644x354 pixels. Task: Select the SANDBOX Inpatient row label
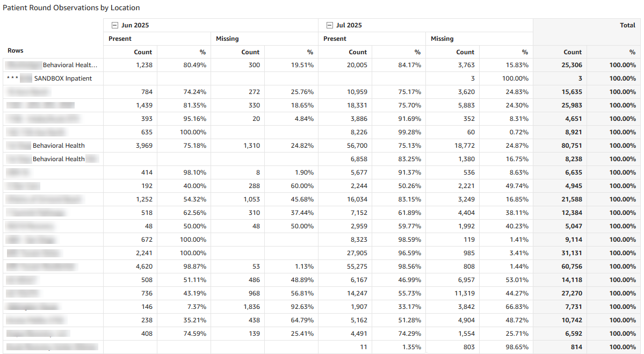click(63, 78)
